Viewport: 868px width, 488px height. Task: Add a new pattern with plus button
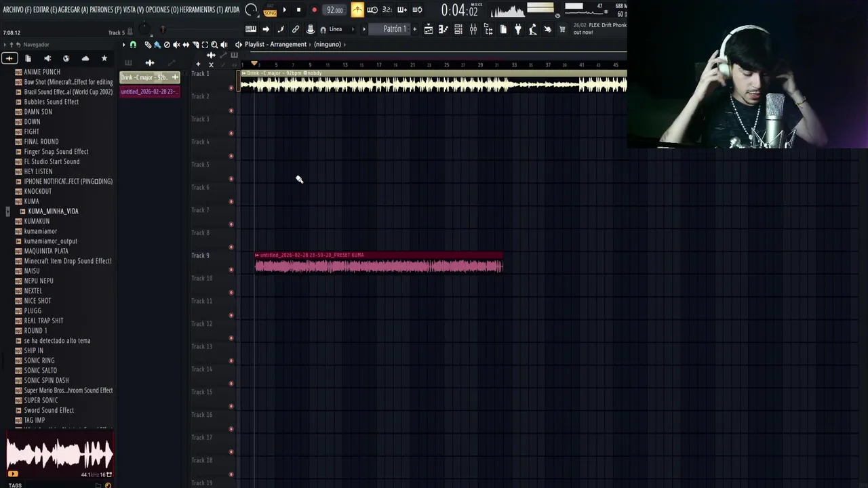(414, 29)
